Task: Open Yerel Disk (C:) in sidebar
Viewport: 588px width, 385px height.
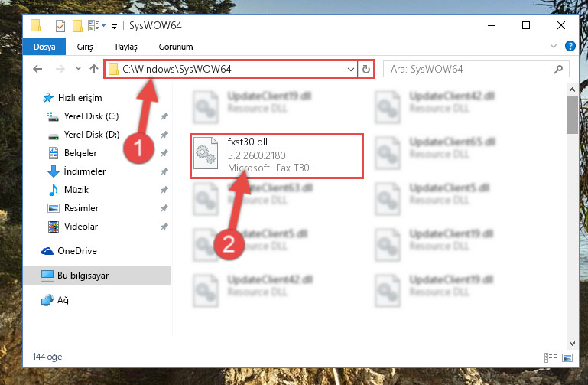Action: 91,116
